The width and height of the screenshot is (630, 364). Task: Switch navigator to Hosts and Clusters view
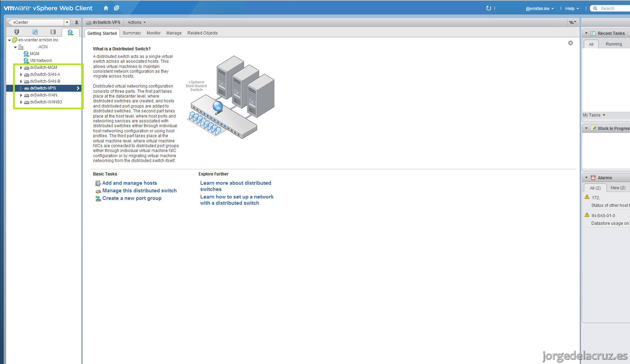(17, 32)
